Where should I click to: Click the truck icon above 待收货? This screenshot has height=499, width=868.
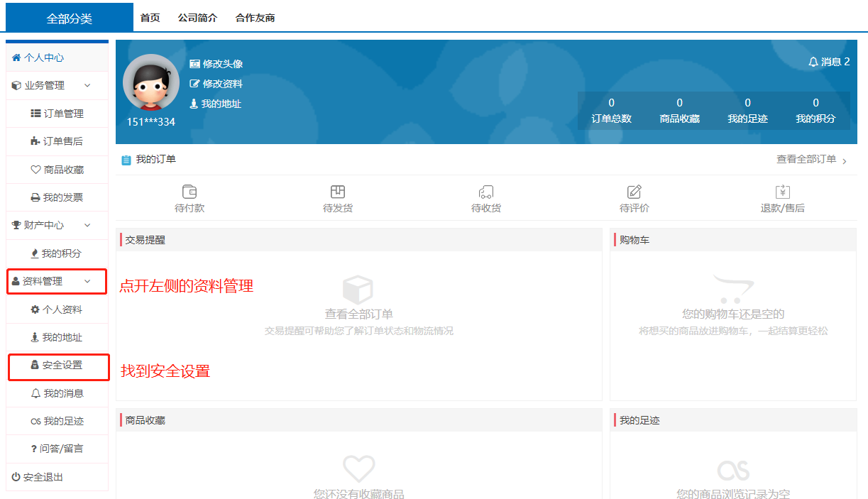[x=486, y=192]
